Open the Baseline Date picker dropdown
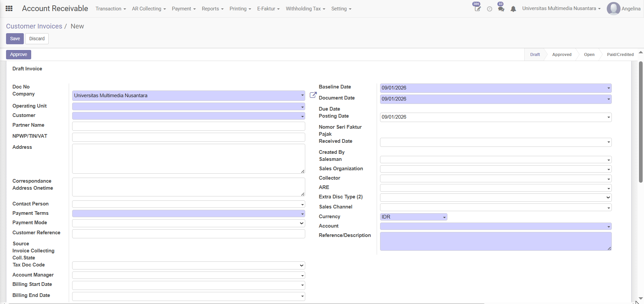The height and width of the screenshot is (304, 644). (608, 88)
